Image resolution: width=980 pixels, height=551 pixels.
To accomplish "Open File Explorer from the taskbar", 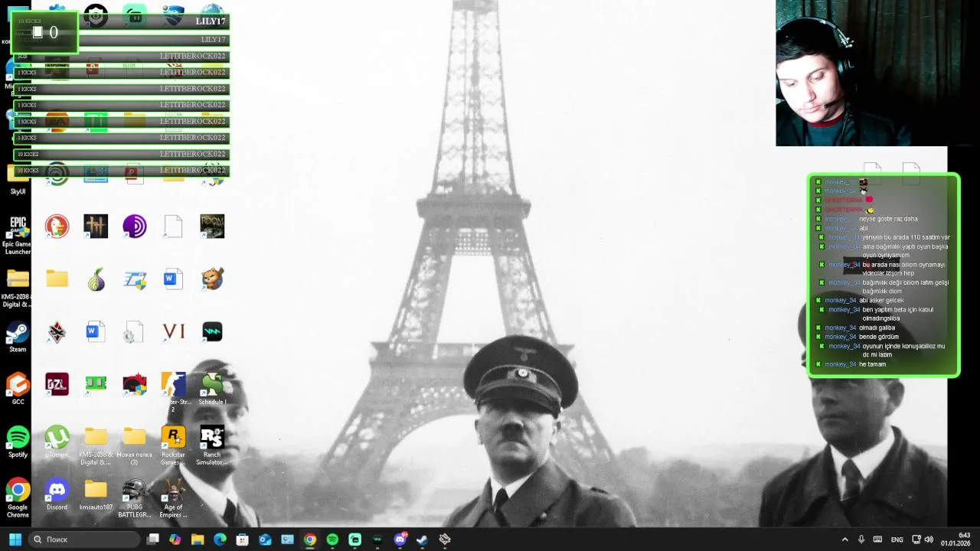I will (198, 540).
